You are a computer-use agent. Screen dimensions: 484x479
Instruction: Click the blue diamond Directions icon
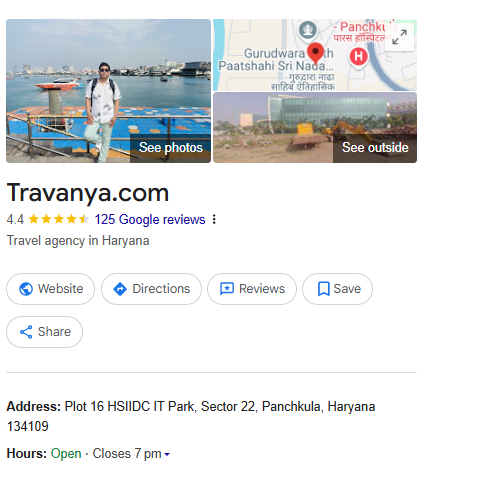coord(120,289)
